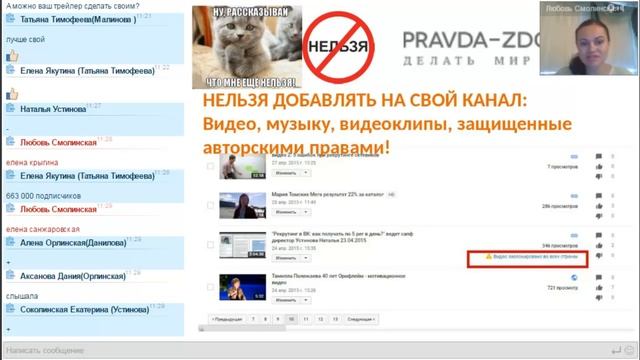Open Мария Томская Мега результат video title
Image resolution: width=640 pixels, height=360 pixels.
pyautogui.click(x=328, y=194)
